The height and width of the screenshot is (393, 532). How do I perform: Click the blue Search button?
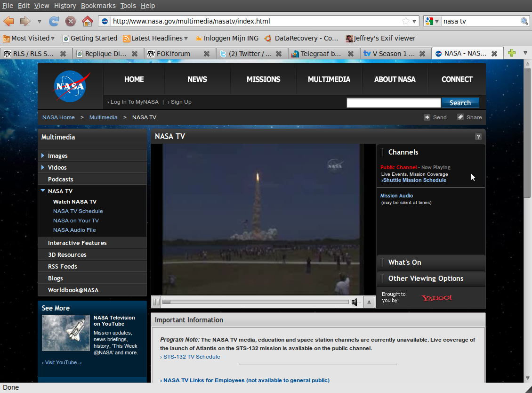(x=460, y=103)
